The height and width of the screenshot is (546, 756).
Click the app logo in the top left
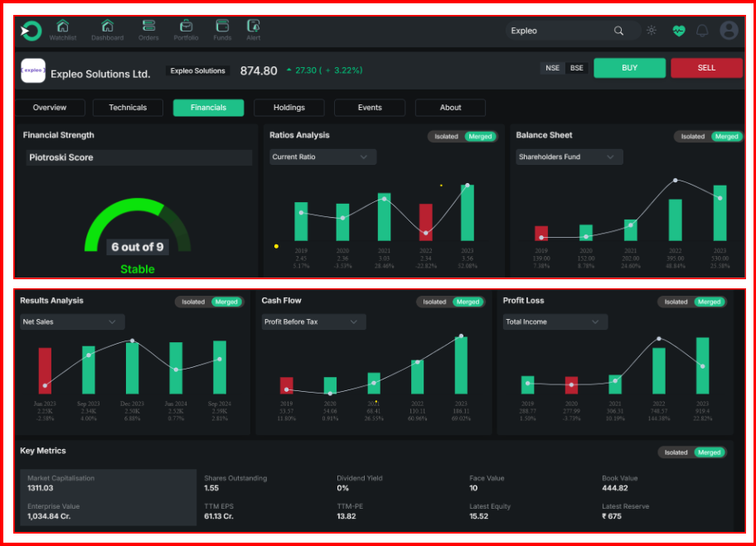tap(31, 31)
